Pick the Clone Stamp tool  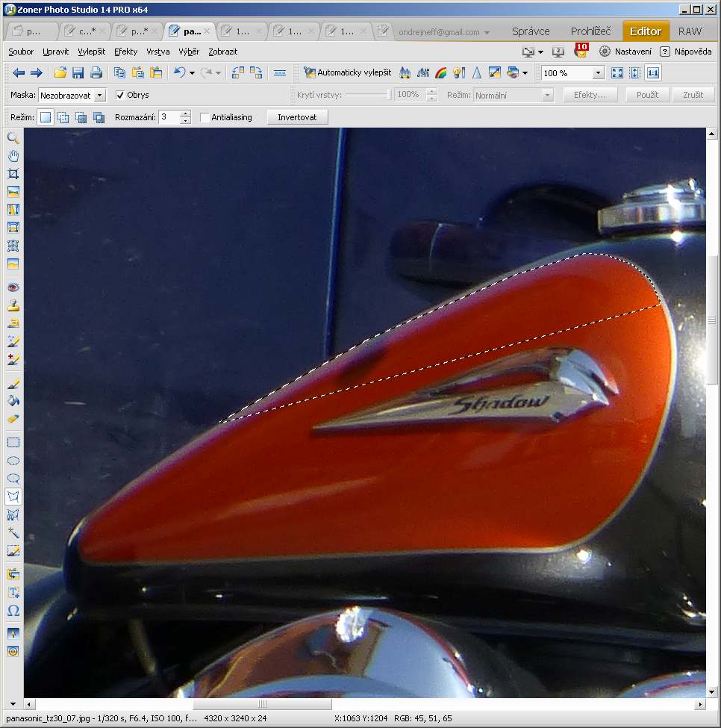point(13,305)
